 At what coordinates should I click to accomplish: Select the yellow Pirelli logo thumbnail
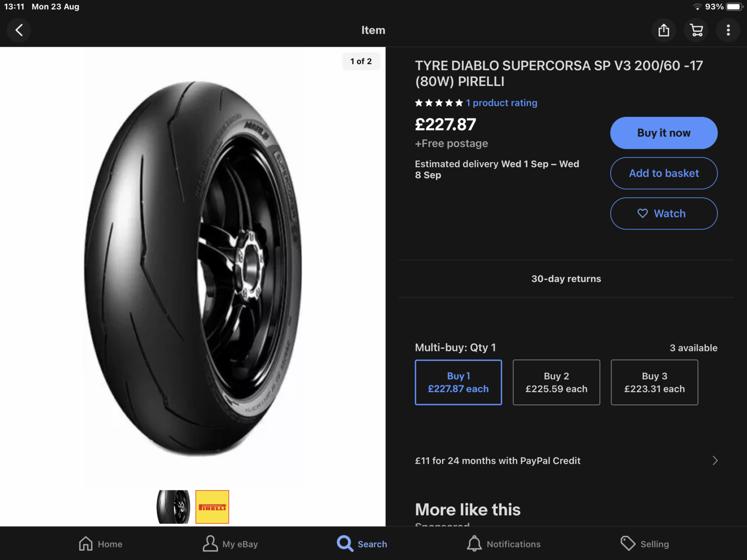pos(212,507)
